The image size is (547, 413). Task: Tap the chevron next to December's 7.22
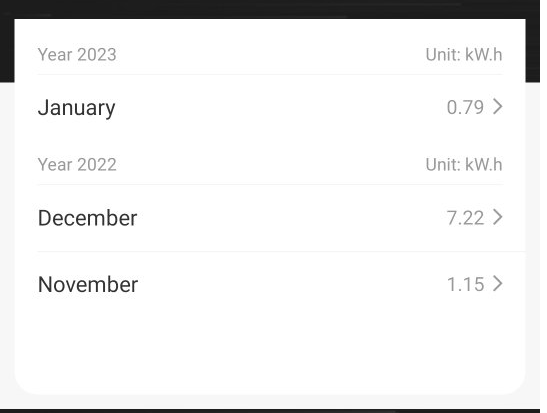click(498, 217)
